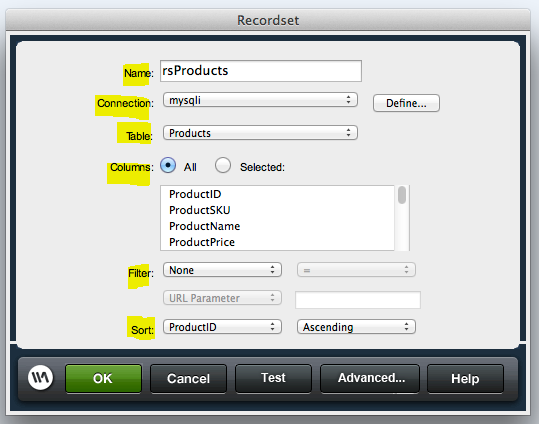This screenshot has height=424, width=539.
Task: Choose the Selected columns radio button
Action: (x=223, y=165)
